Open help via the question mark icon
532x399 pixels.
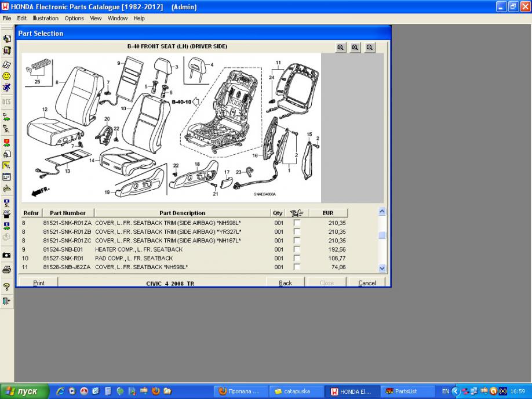pyautogui.click(x=6, y=287)
